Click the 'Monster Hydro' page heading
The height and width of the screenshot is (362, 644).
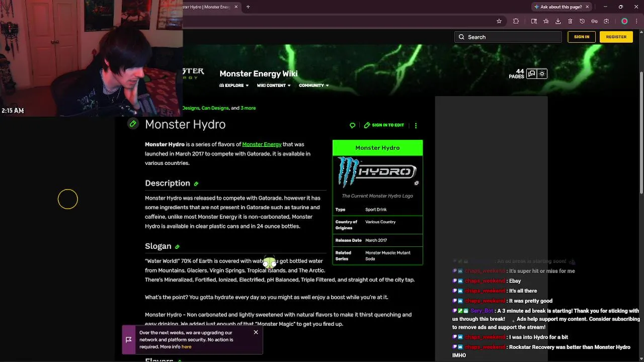tap(185, 124)
